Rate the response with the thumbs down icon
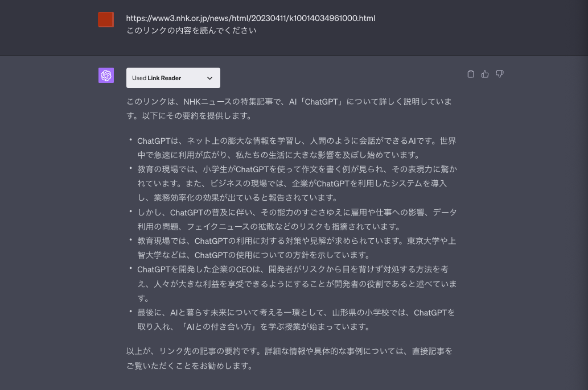The height and width of the screenshot is (390, 588). tap(499, 74)
